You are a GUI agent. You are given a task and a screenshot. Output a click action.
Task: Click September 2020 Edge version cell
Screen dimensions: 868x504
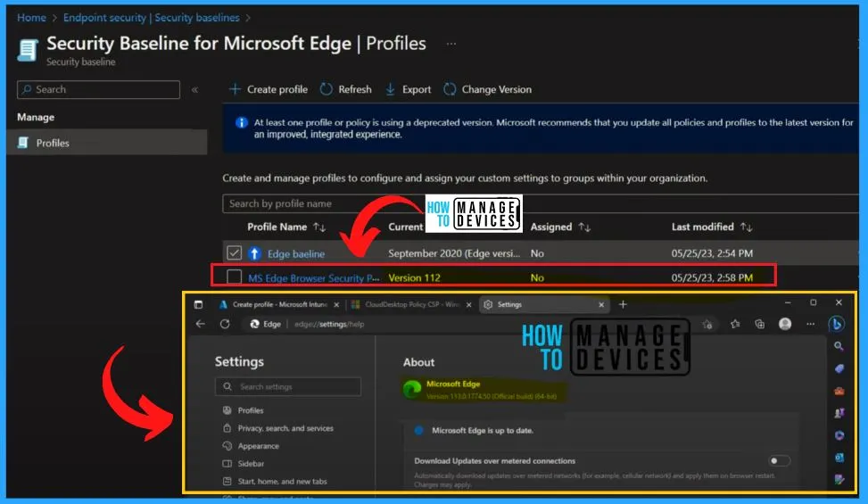454,253
